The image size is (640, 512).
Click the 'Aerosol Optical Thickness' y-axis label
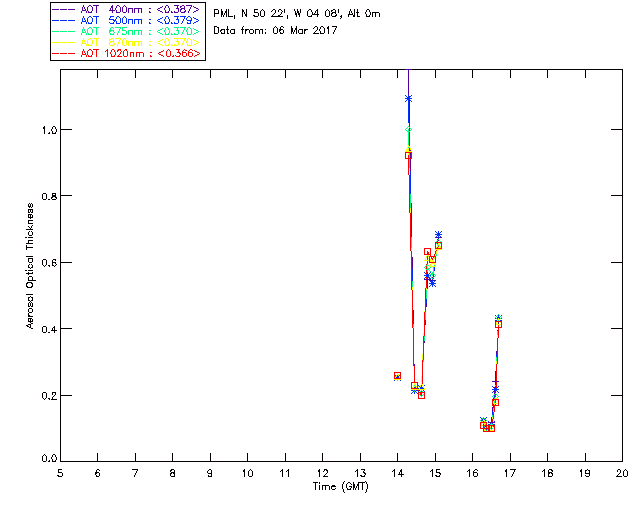pyautogui.click(x=30, y=266)
